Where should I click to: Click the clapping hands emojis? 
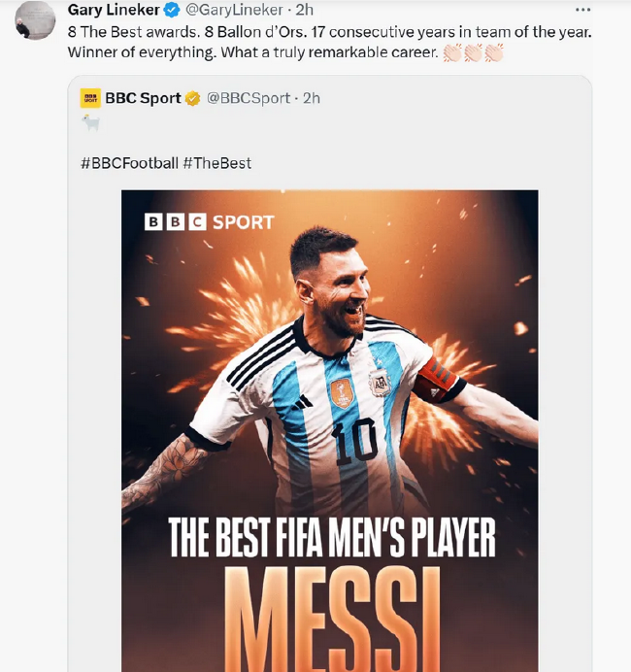[474, 52]
